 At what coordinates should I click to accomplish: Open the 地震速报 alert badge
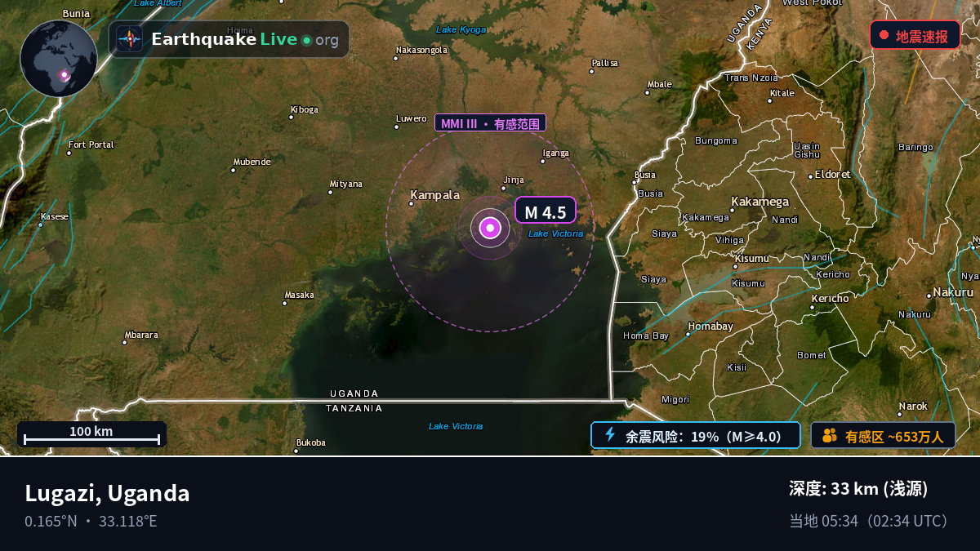915,36
